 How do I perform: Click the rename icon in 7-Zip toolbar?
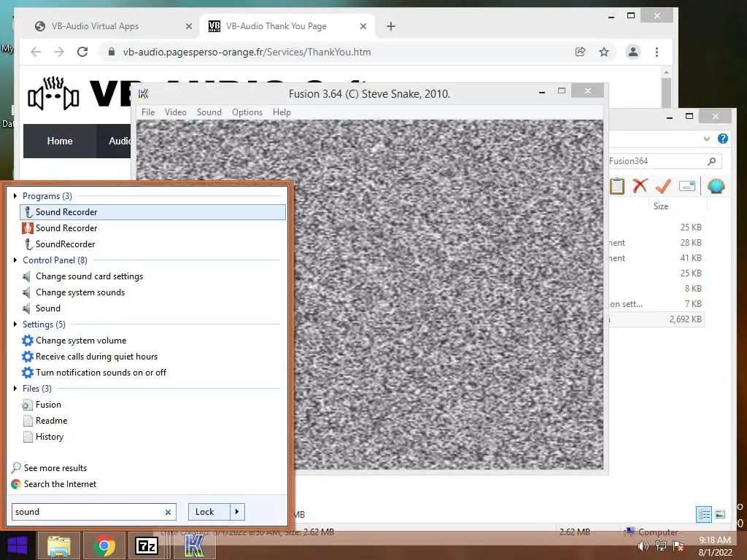(687, 186)
